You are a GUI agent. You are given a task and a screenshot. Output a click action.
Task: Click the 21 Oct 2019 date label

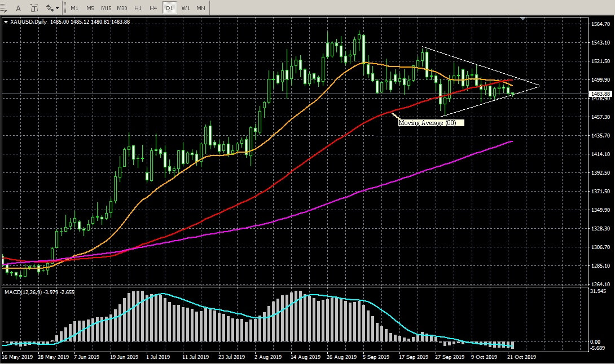coord(522,357)
